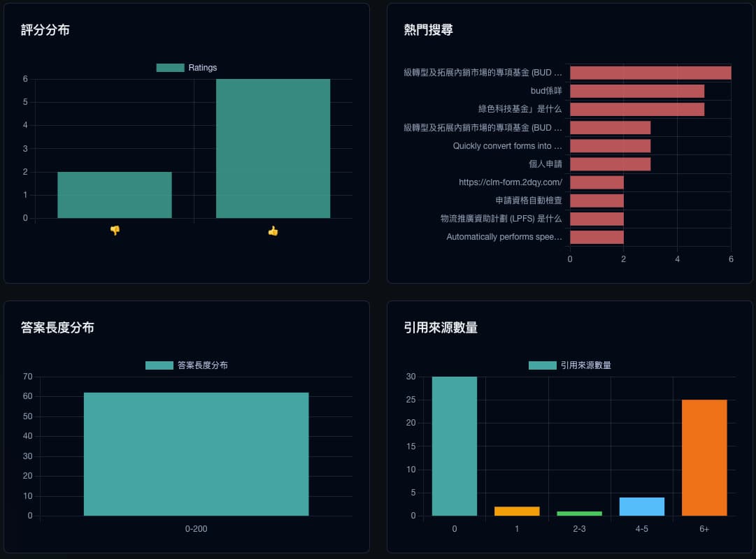Screen dimensions: 756x559
Task: Select the blue bar for 4-5 citations
Action: (x=642, y=507)
